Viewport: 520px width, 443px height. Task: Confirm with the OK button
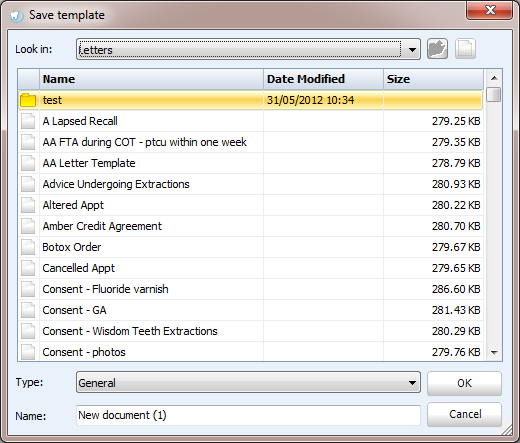[464, 383]
